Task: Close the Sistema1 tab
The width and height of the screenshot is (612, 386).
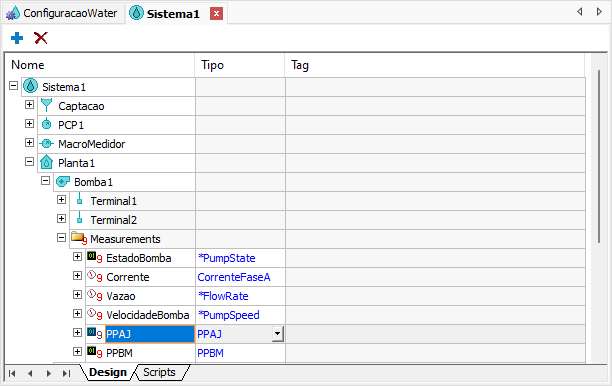Action: pos(216,14)
